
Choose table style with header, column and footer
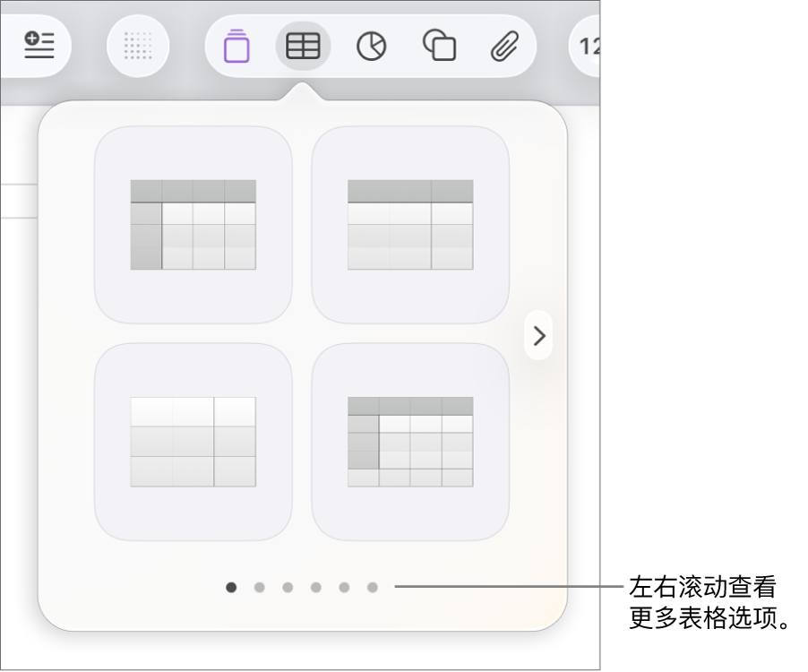click(x=410, y=442)
